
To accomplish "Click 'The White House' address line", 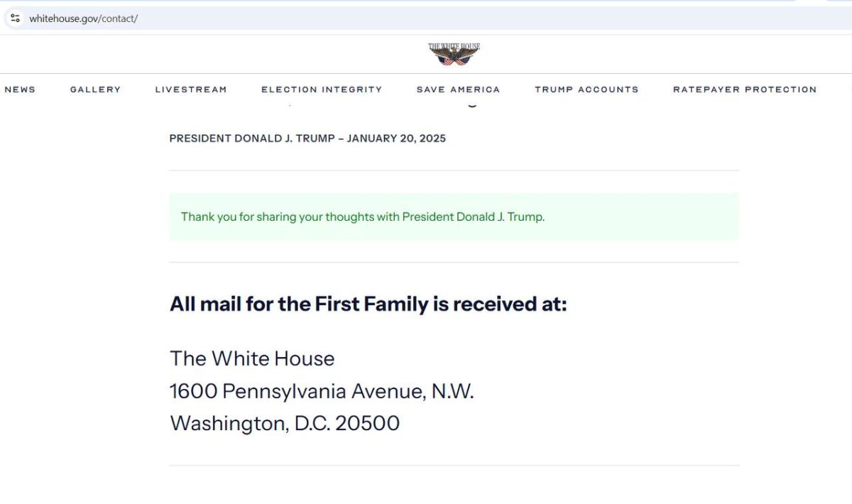I will coord(252,358).
